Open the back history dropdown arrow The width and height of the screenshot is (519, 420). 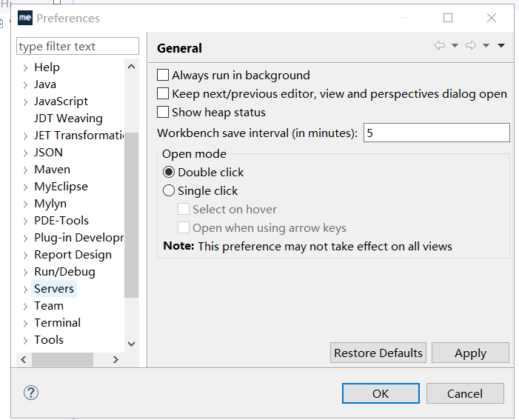(x=455, y=46)
